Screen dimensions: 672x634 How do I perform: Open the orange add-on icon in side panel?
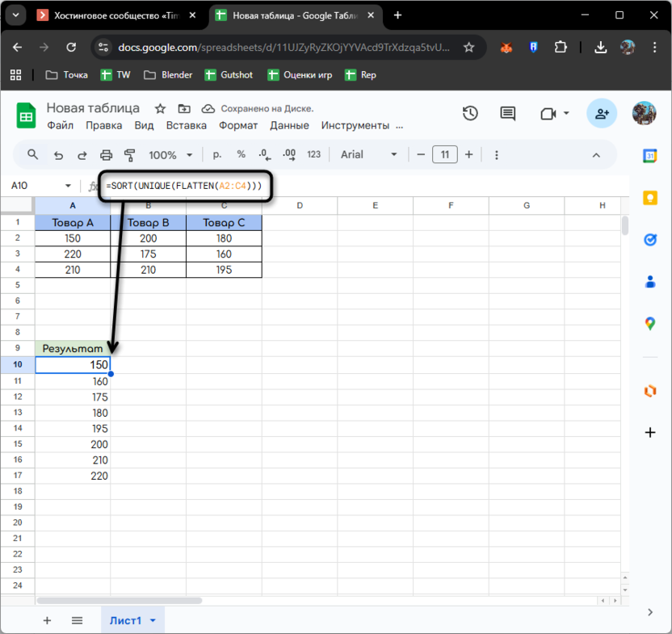click(650, 391)
